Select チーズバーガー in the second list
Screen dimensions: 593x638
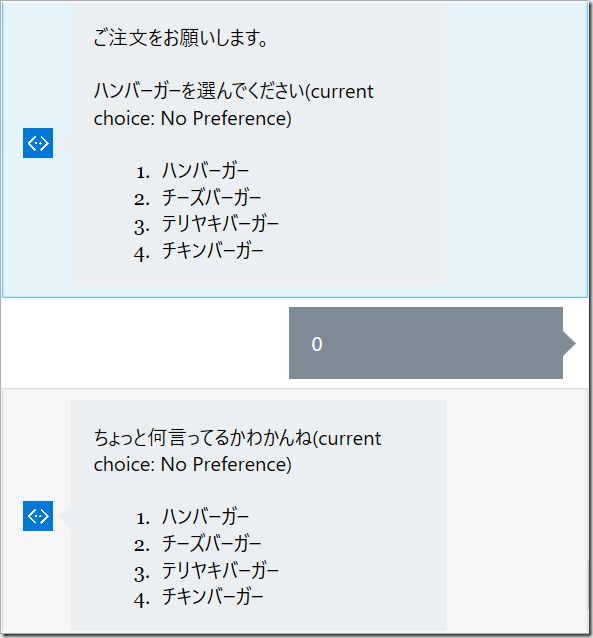click(x=211, y=544)
